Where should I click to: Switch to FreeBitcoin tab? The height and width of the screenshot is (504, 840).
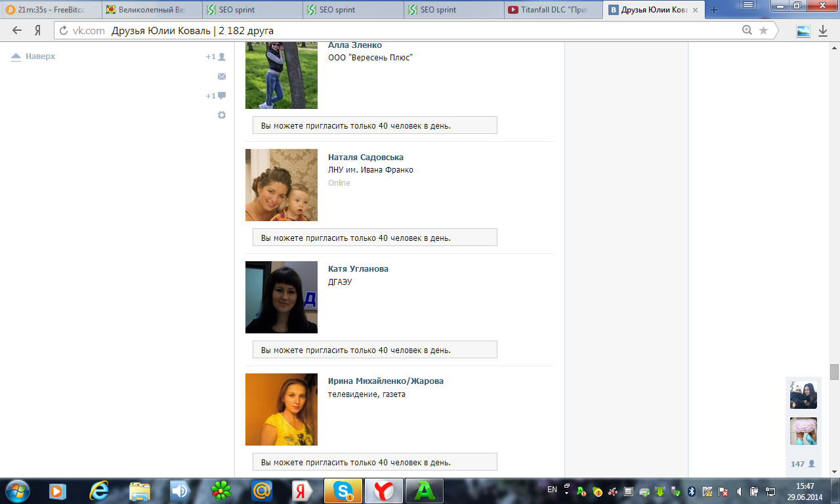(x=51, y=10)
